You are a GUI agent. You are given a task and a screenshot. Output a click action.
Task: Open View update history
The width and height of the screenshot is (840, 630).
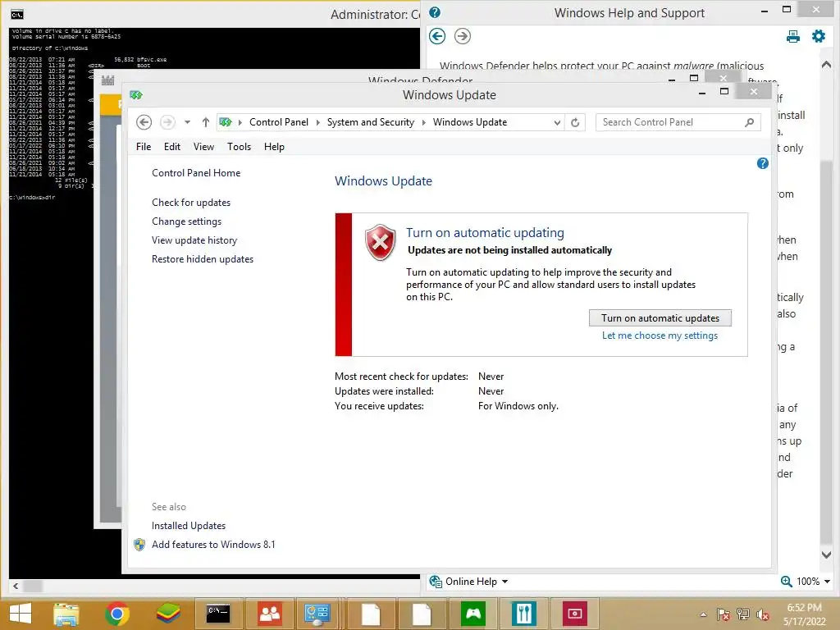click(194, 240)
